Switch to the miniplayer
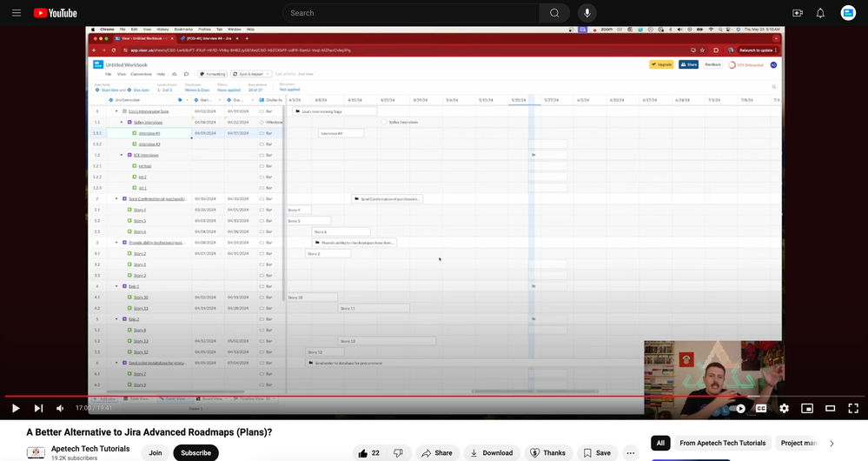The width and height of the screenshot is (868, 461). click(807, 408)
